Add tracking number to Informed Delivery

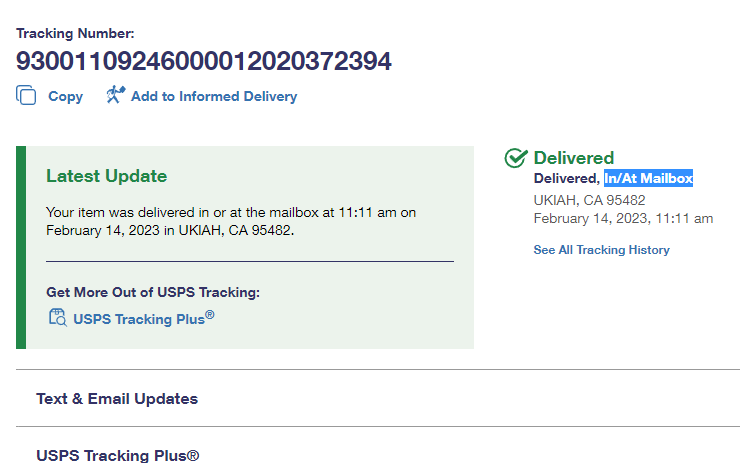pyautogui.click(x=213, y=97)
